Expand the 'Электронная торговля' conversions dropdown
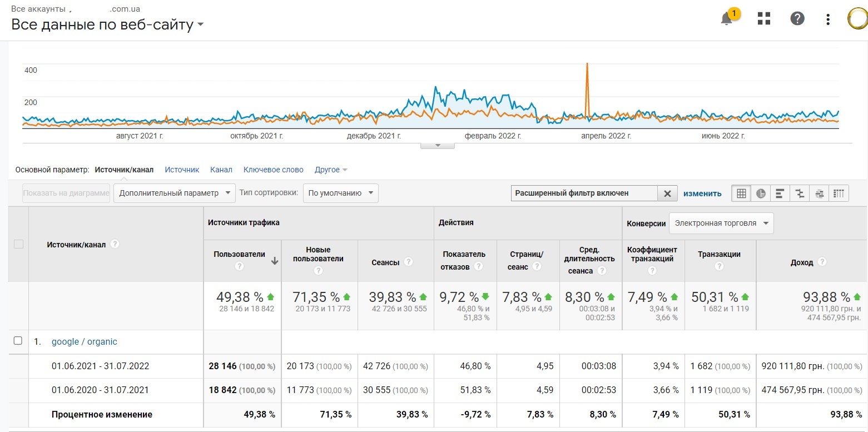 click(721, 223)
